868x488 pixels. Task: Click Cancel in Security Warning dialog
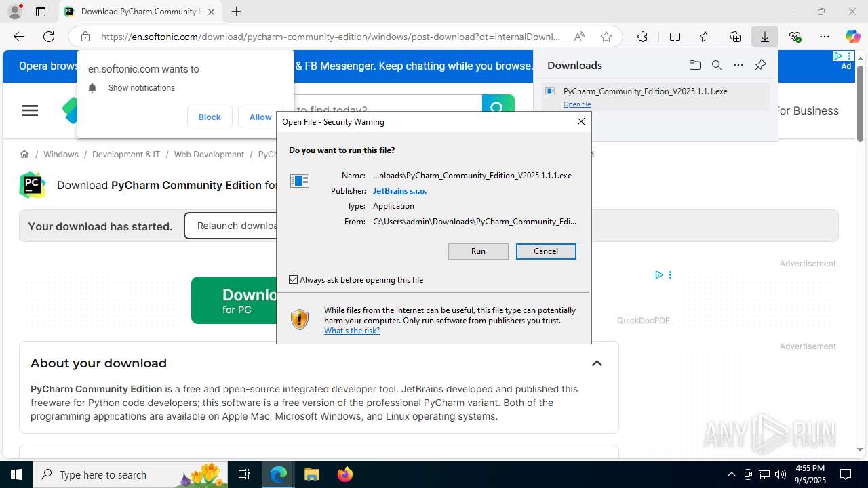point(546,251)
